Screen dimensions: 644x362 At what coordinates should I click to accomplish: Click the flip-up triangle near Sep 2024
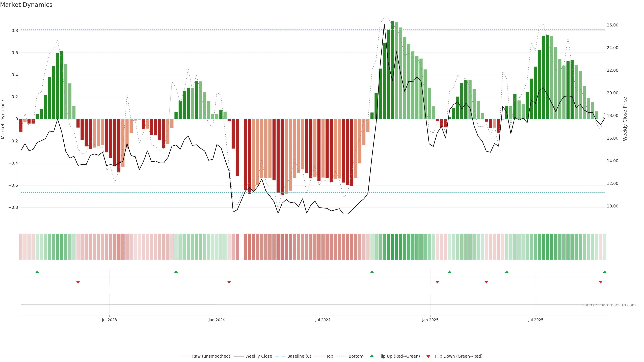click(x=372, y=272)
